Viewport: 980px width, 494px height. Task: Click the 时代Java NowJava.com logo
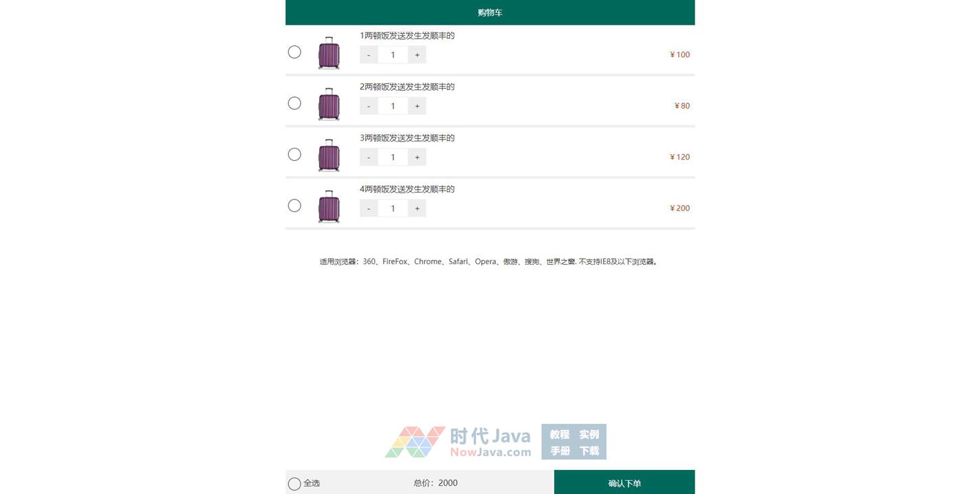[458, 442]
